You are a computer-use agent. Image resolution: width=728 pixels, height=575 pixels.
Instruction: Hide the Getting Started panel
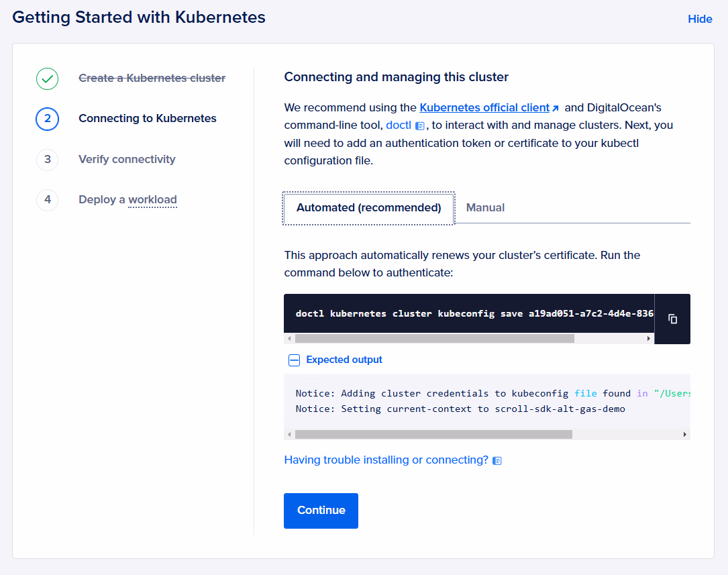pos(700,19)
